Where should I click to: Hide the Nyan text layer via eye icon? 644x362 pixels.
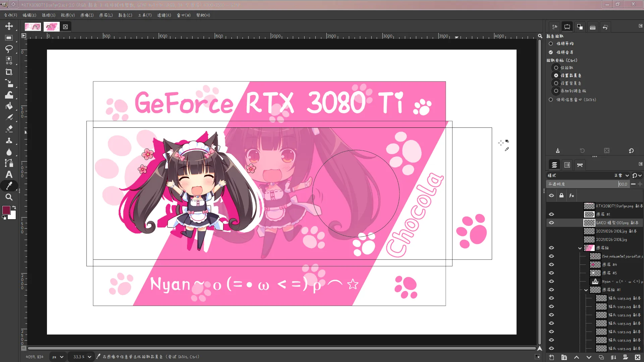pyautogui.click(x=551, y=281)
